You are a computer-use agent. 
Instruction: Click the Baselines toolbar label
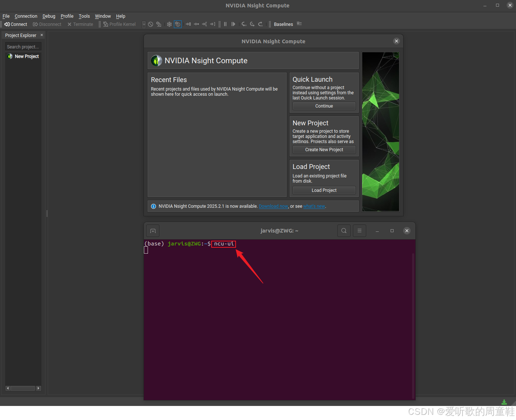pos(283,24)
